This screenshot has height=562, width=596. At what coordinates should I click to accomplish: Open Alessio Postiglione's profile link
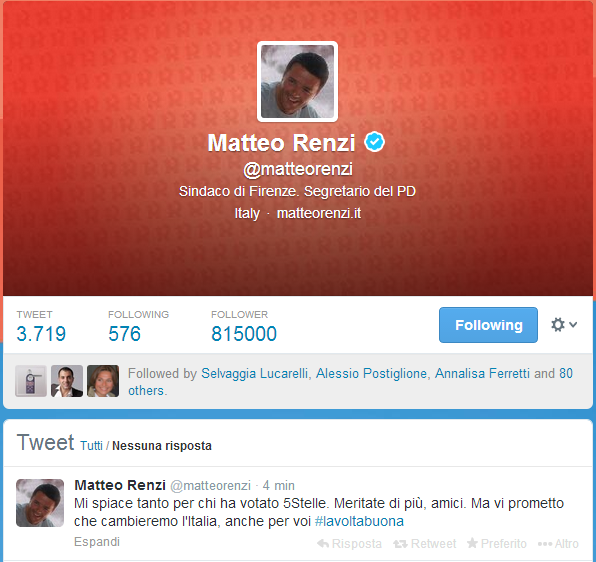click(371, 374)
